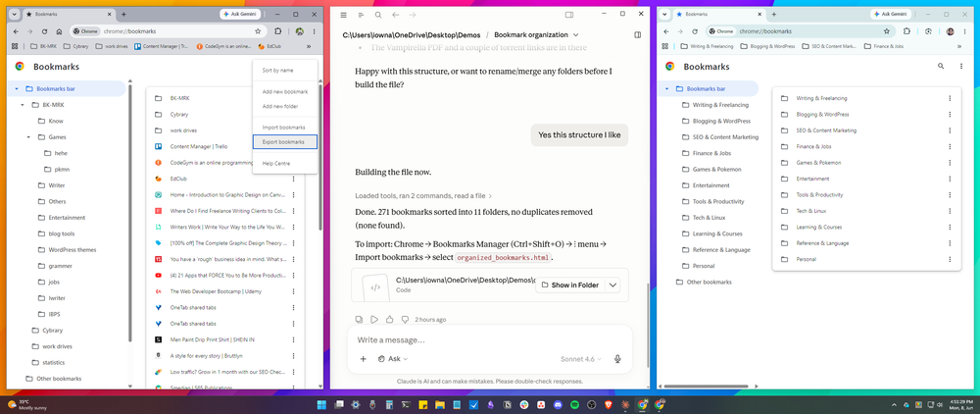This screenshot has width=980, height=414.
Task: Open the Bookmark organization title dropdown
Action: (575, 35)
